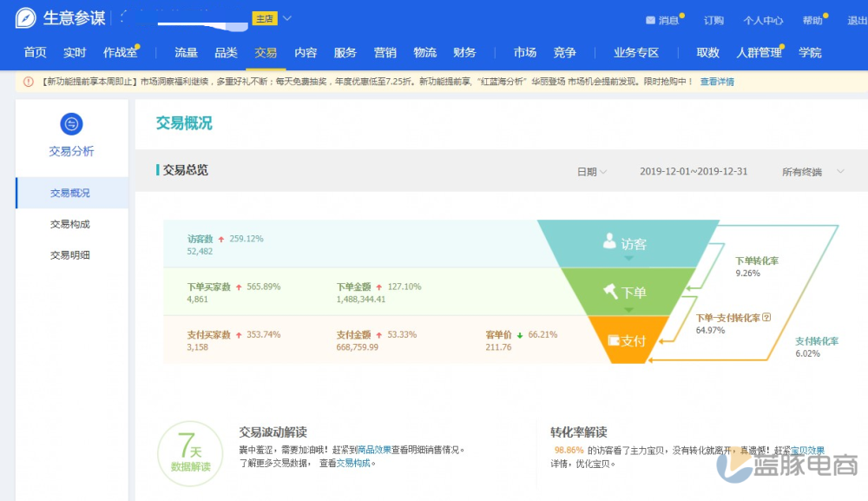
Task: Click the 支付金额 value 668,759.99
Action: [x=357, y=347]
